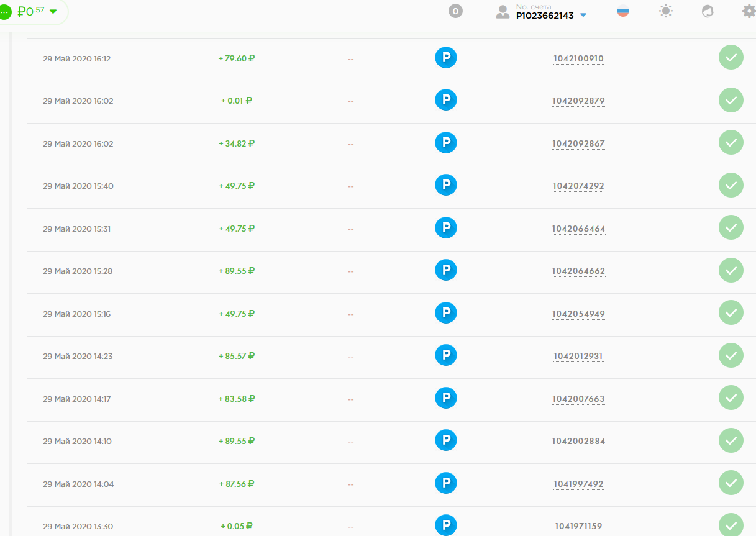Click the user profile avatar icon

click(x=503, y=12)
